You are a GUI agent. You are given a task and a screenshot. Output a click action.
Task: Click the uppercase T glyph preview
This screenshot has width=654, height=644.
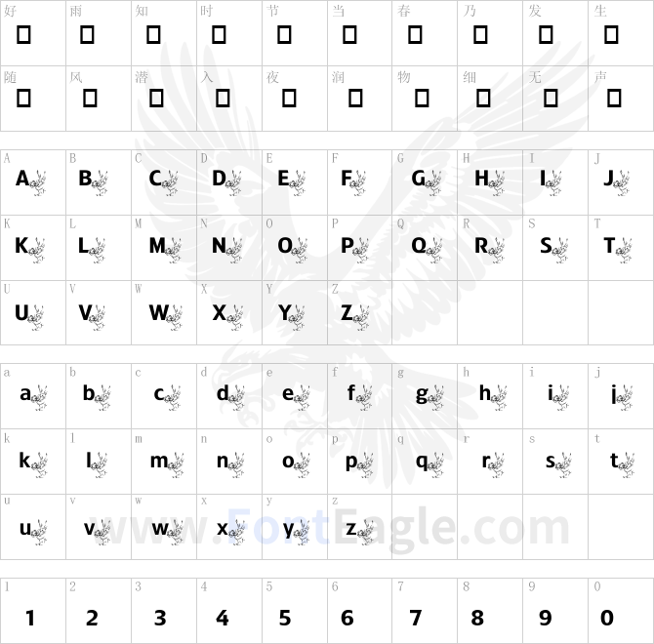(618, 249)
